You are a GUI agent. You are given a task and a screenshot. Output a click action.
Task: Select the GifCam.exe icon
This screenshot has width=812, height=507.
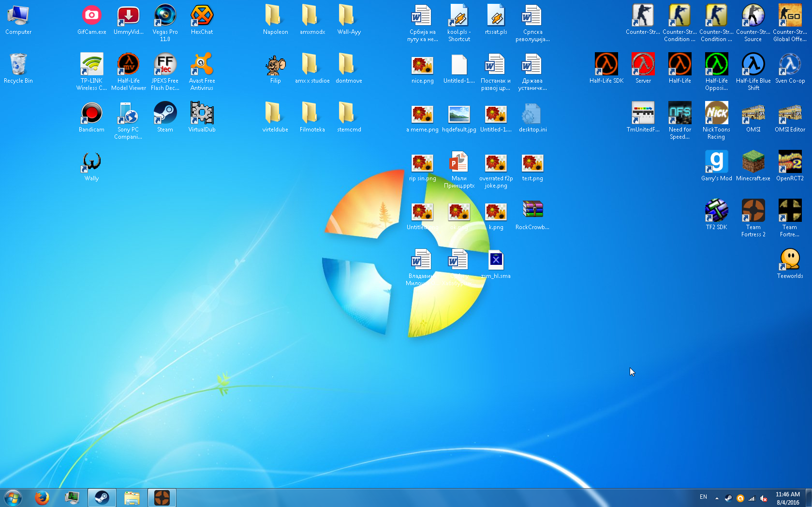(91, 20)
